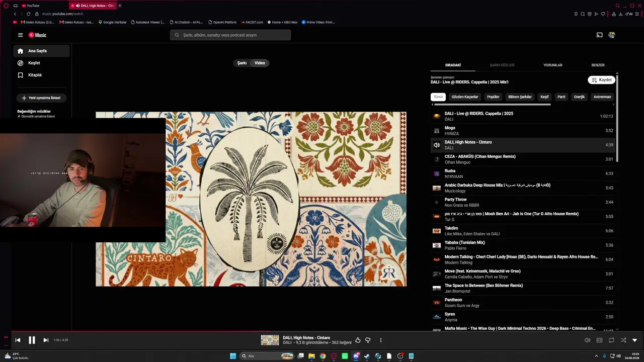Click the volume speaker icon
This screenshot has height=362, width=644.
(587, 340)
